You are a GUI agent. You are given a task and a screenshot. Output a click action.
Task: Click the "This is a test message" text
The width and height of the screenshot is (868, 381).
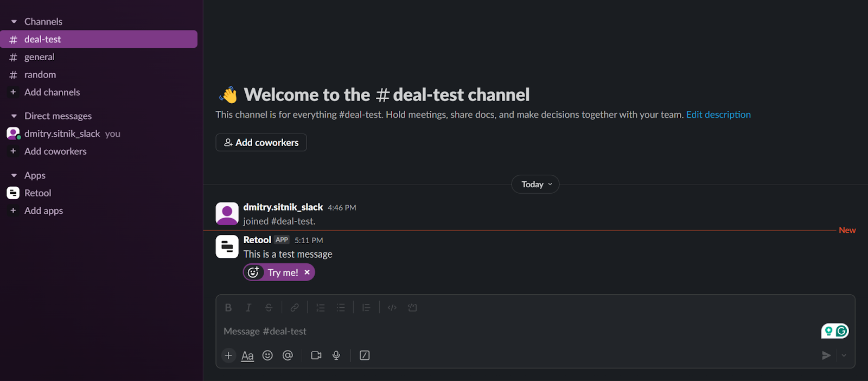(288, 254)
